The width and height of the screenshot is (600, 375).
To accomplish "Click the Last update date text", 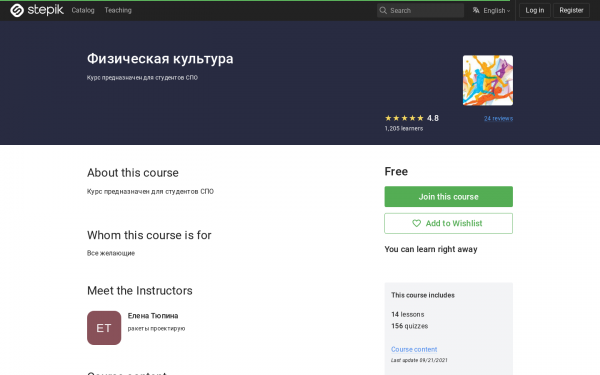I will coord(419,360).
